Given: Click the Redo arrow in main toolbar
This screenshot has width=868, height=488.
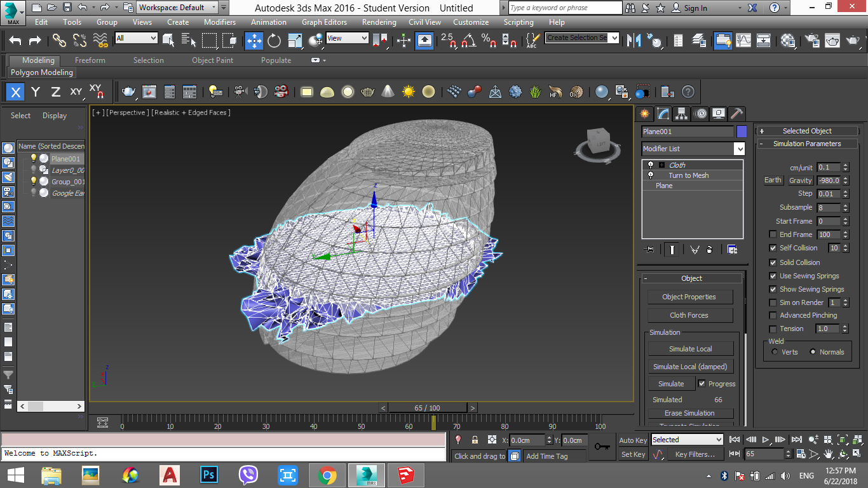Looking at the screenshot, I should [35, 41].
